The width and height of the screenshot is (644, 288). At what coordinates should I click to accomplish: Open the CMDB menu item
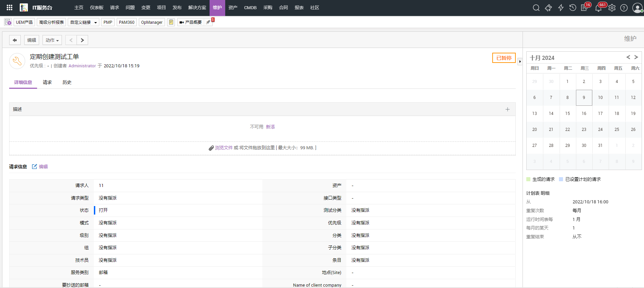click(x=250, y=7)
